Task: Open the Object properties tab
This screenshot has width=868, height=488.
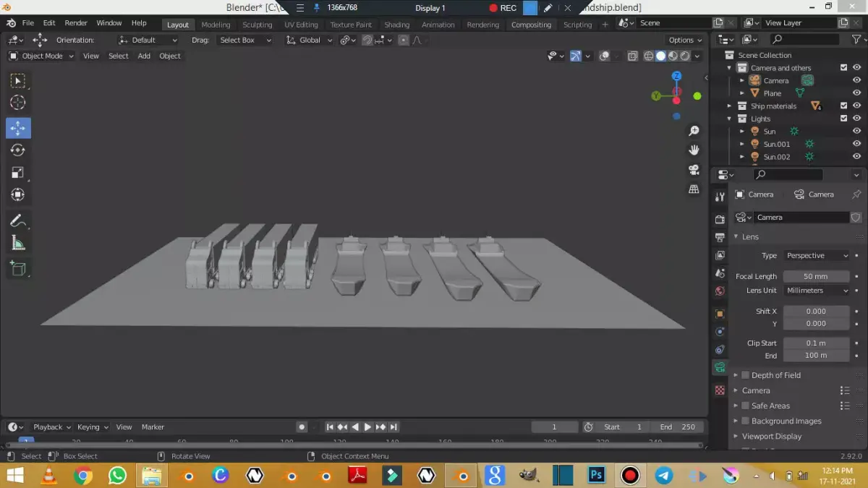Action: pyautogui.click(x=720, y=314)
